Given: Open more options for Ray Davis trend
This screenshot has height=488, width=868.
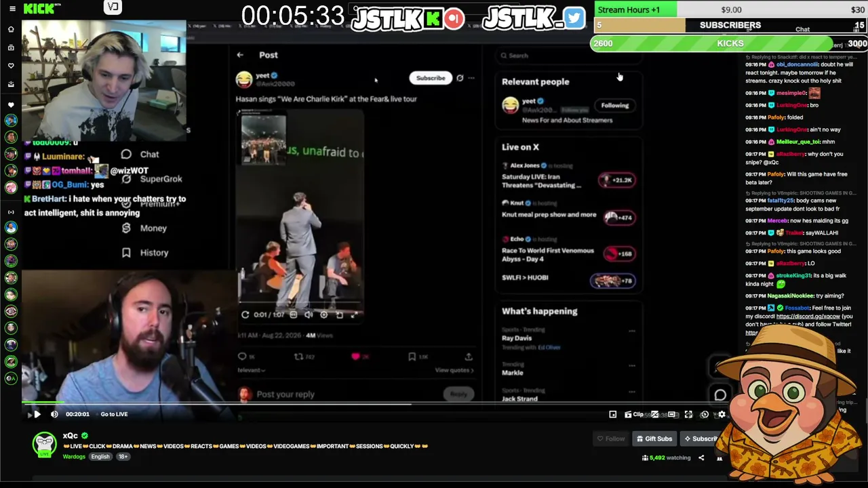Looking at the screenshot, I should point(632,331).
